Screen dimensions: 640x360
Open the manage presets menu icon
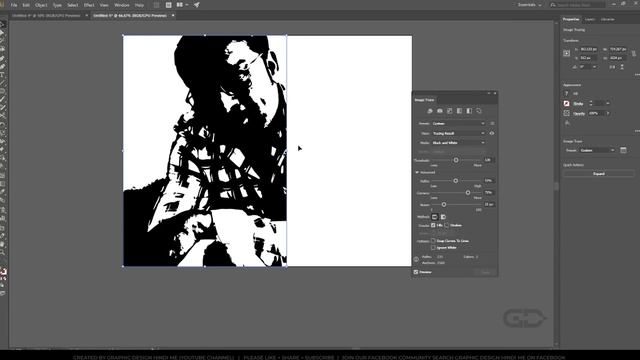pos(492,123)
